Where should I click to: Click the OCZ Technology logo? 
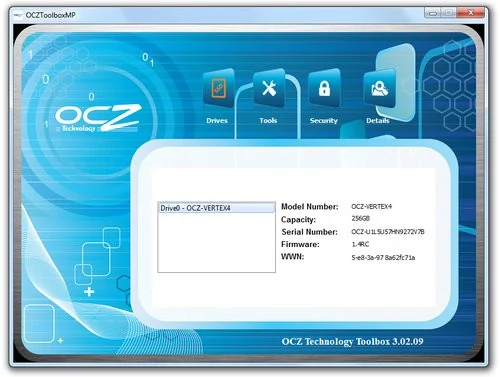(x=98, y=118)
